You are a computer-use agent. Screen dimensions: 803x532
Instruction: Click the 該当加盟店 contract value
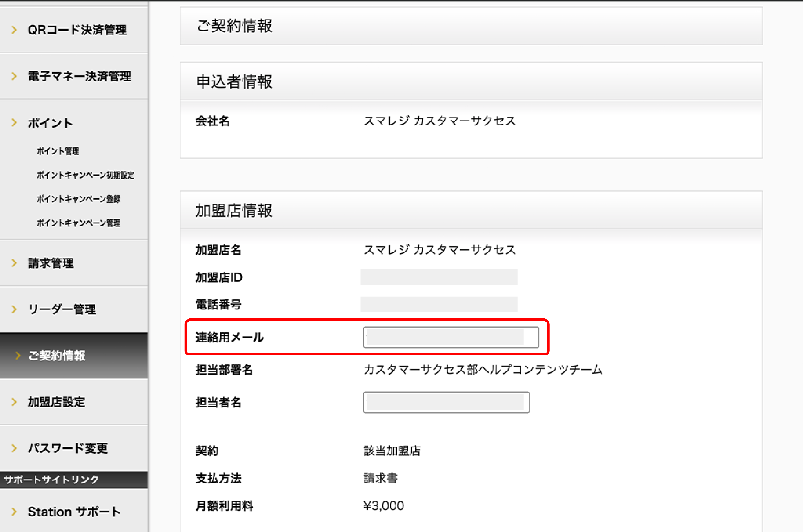392,451
